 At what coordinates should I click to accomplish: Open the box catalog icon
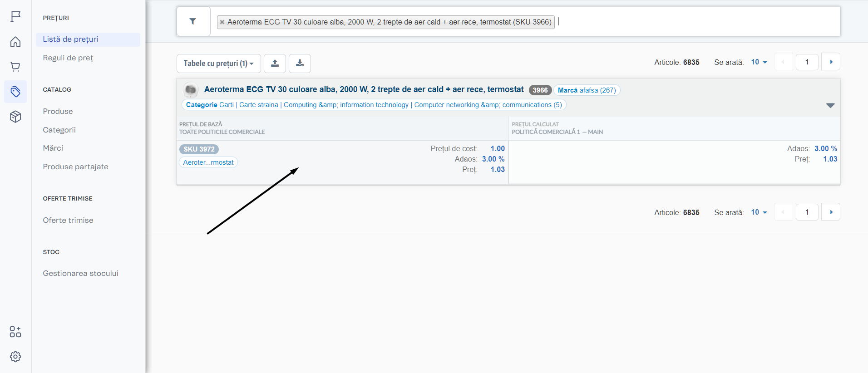click(x=15, y=117)
